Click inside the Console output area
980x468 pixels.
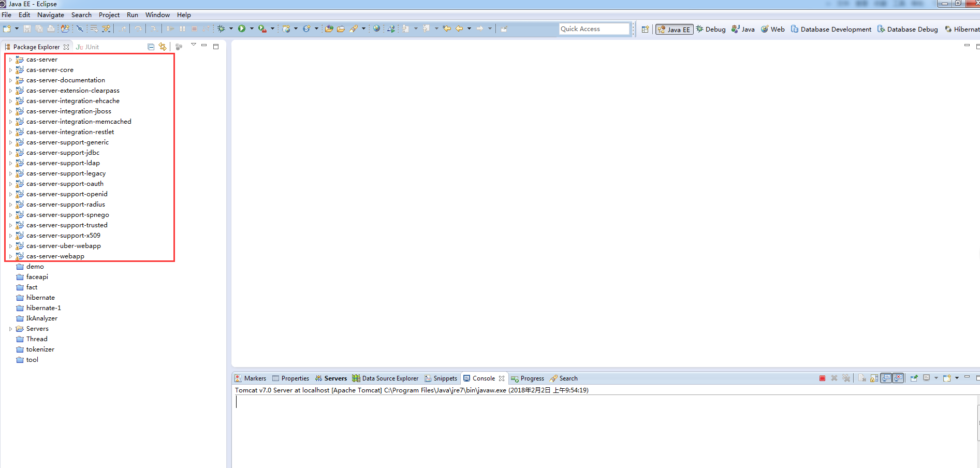[x=605, y=431]
